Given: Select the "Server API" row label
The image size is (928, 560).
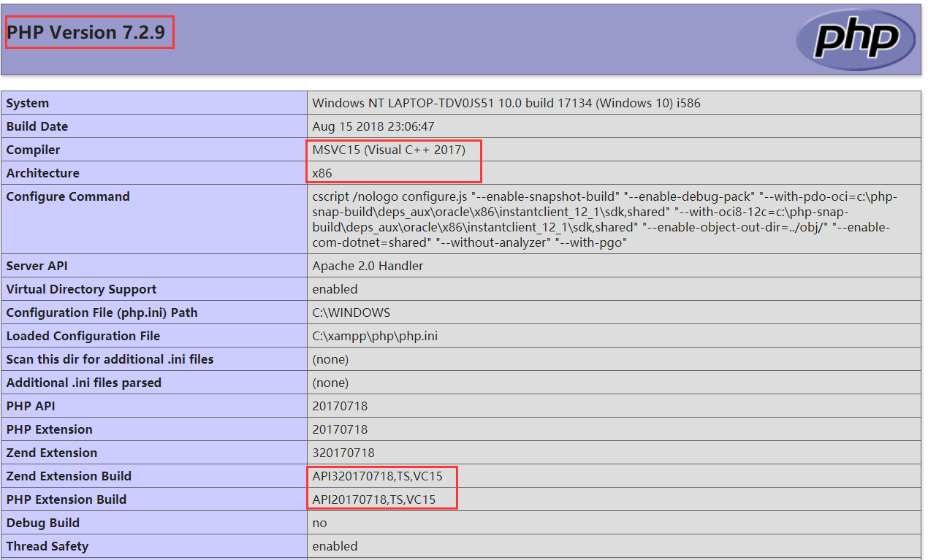Looking at the screenshot, I should click(37, 266).
